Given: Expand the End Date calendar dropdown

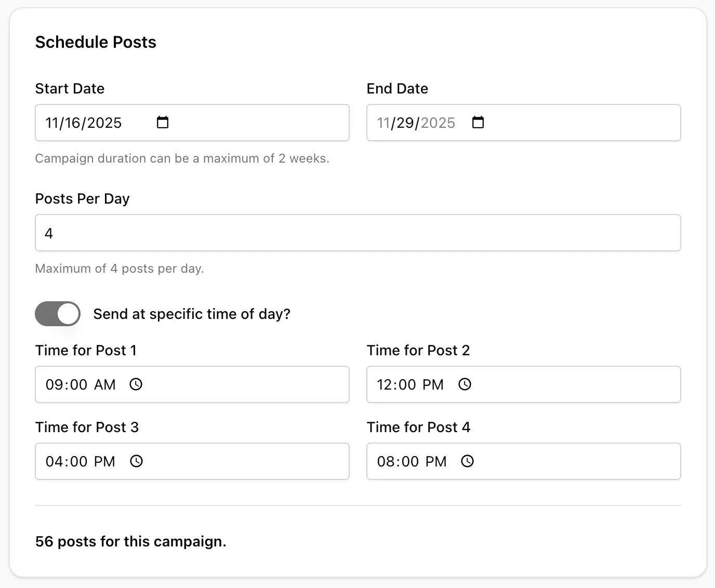Looking at the screenshot, I should click(478, 123).
